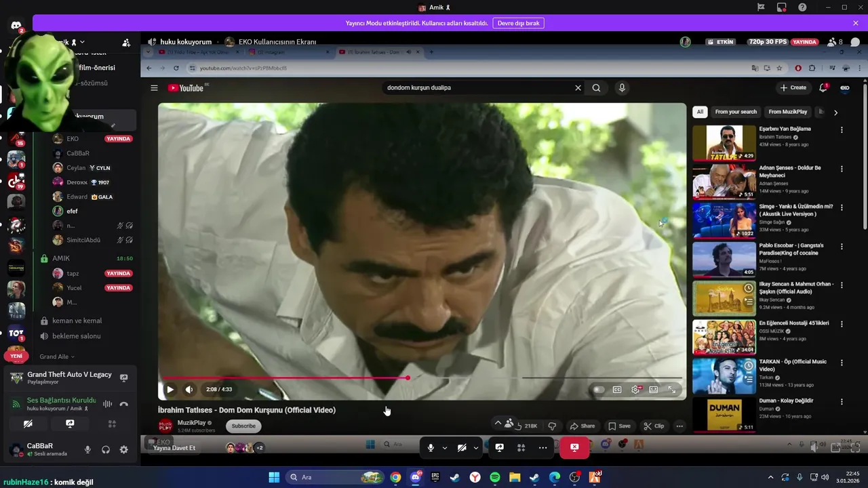Dismiss the purple streamer mode banner
The width and height of the screenshot is (868, 488).
click(x=856, y=23)
